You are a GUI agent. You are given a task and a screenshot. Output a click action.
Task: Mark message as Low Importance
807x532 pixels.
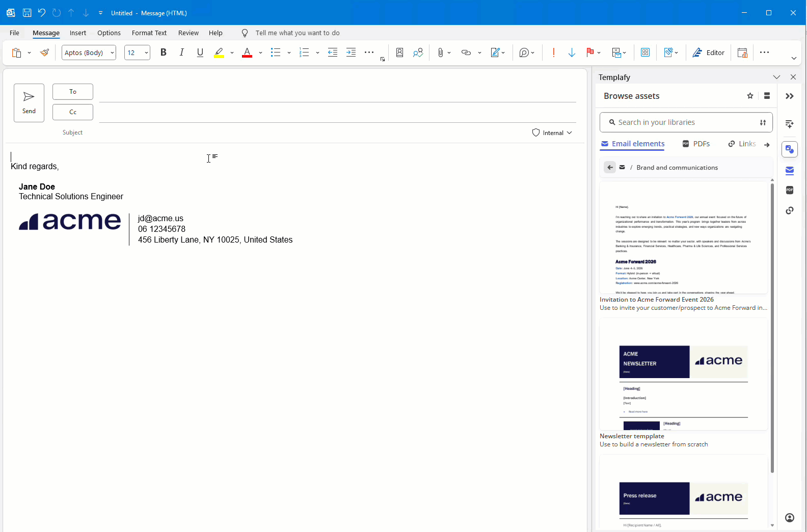click(572, 52)
